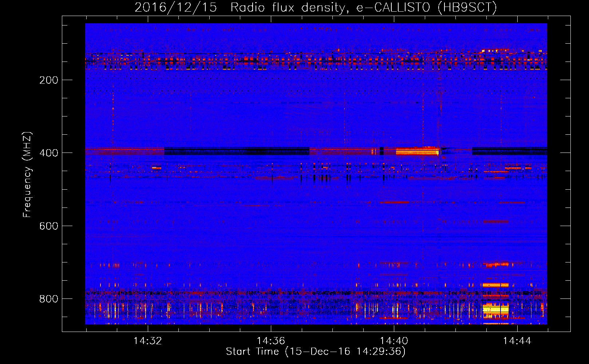Click the 14:36 time tick label

[270, 341]
